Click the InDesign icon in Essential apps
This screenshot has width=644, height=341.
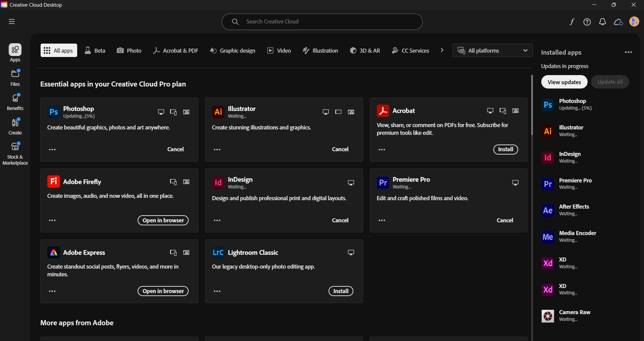[218, 182]
